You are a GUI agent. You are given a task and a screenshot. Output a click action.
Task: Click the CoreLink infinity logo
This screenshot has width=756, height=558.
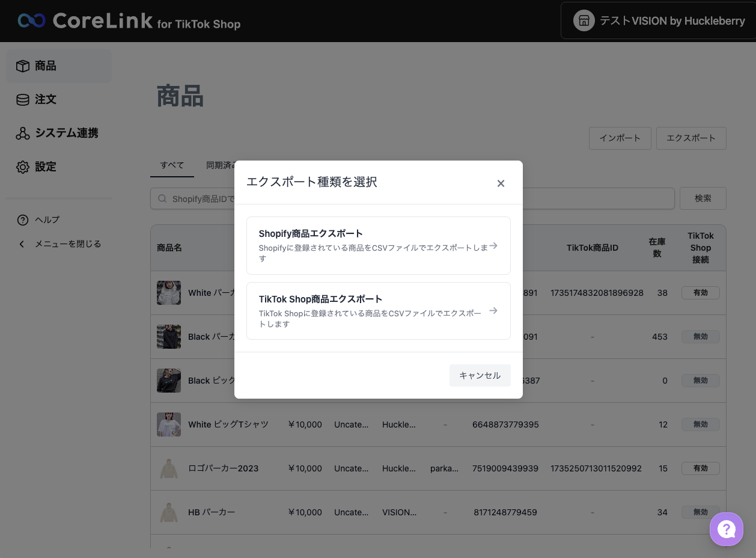pos(32,21)
